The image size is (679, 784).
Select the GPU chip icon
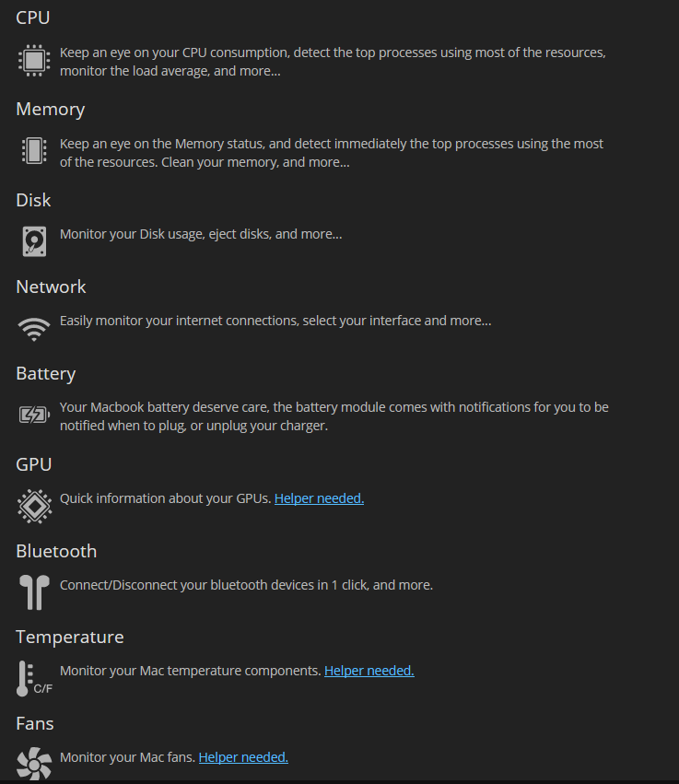[x=34, y=506]
